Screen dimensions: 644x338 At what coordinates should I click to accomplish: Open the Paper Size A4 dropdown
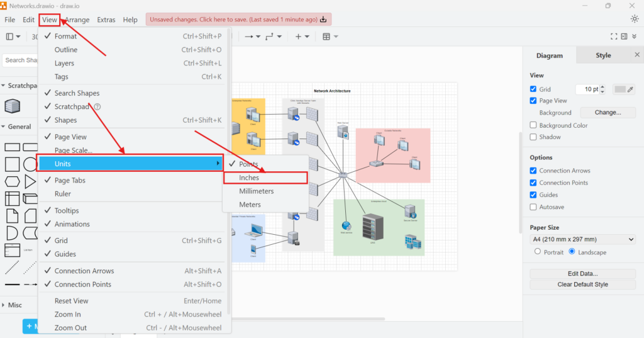[582, 239]
